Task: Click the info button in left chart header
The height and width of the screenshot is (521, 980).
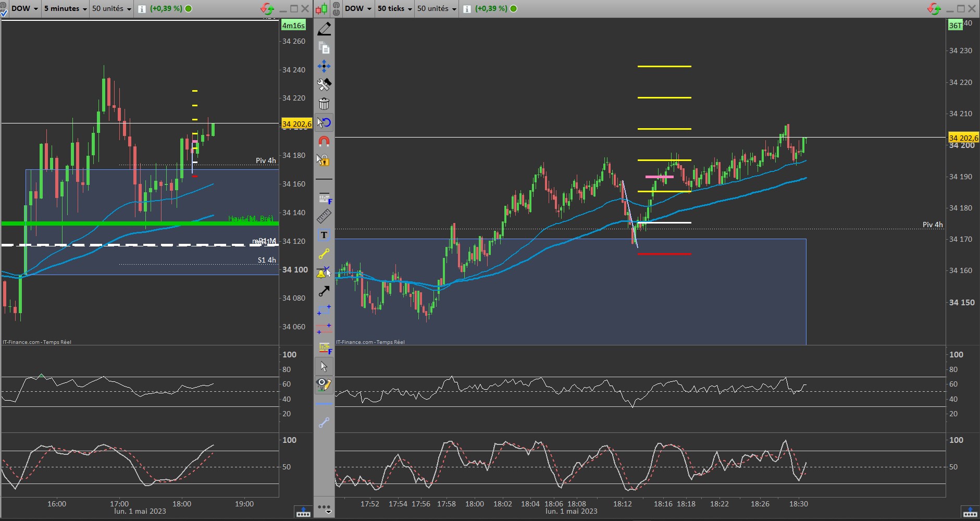Action: [142, 9]
